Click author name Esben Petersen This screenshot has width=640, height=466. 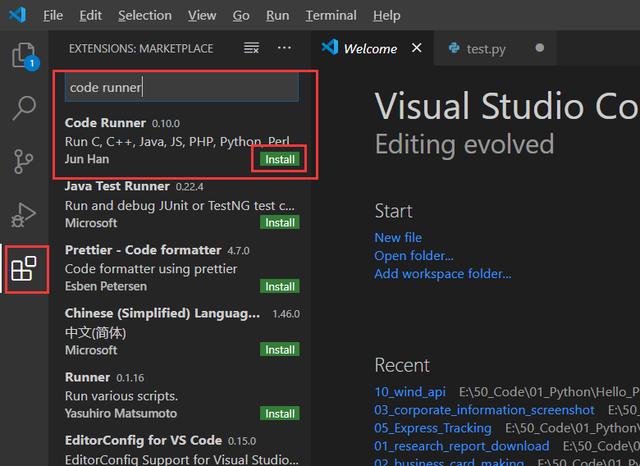pos(106,286)
